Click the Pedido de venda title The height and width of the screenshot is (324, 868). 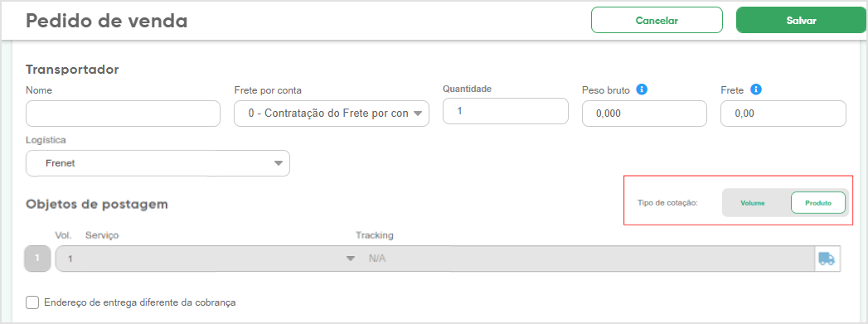pyautogui.click(x=107, y=21)
